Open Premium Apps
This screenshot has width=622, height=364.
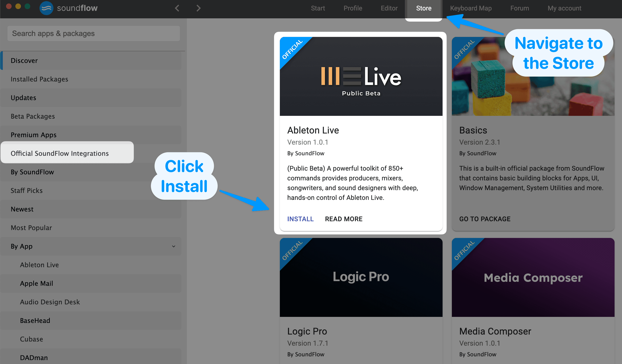91,135
